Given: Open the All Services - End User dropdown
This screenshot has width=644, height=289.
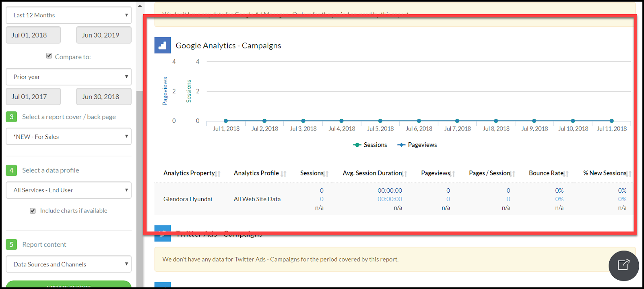Looking at the screenshot, I should [69, 190].
